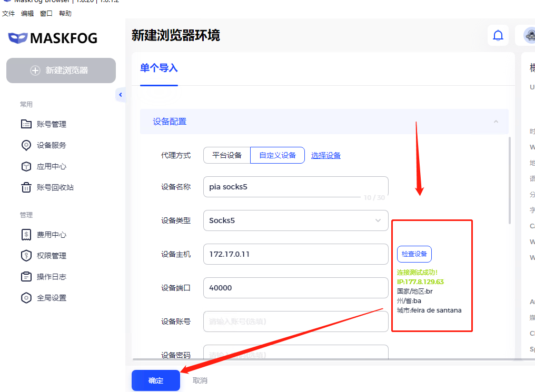Image resolution: width=535 pixels, height=392 pixels.
Task: Click the 检查设备 button
Action: [x=414, y=254]
